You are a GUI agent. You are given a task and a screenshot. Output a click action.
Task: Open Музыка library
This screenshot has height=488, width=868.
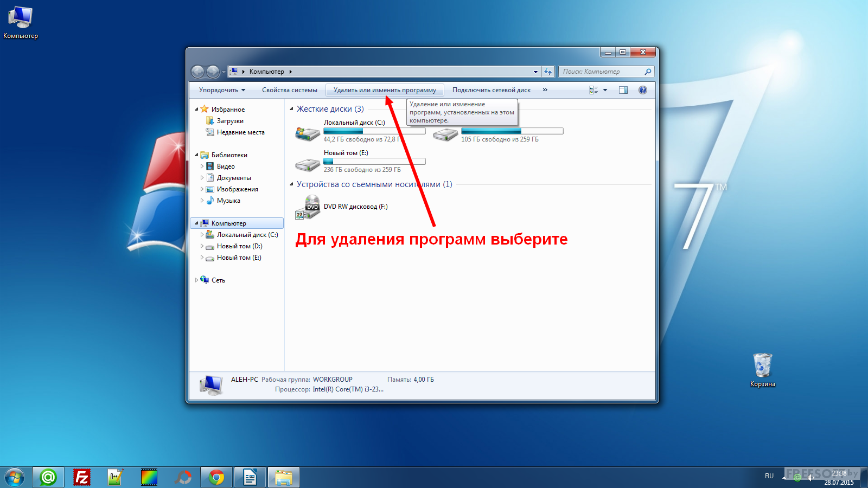coord(228,201)
